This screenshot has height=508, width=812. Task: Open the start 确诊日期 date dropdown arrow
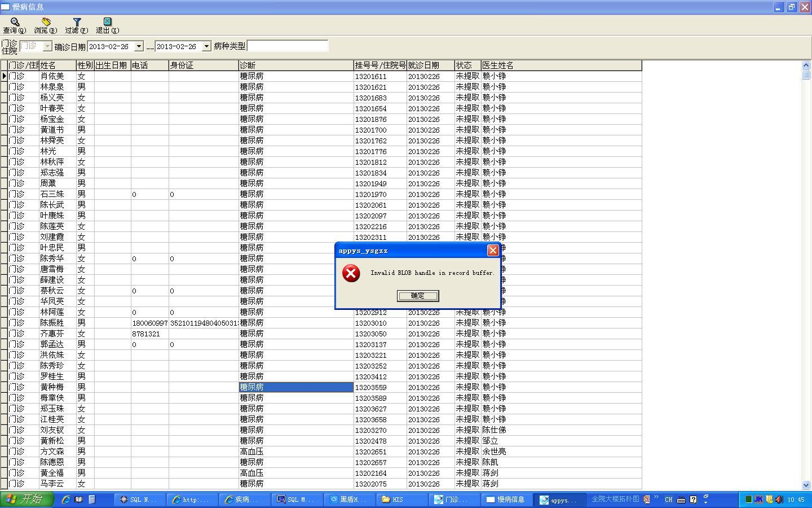tap(139, 46)
